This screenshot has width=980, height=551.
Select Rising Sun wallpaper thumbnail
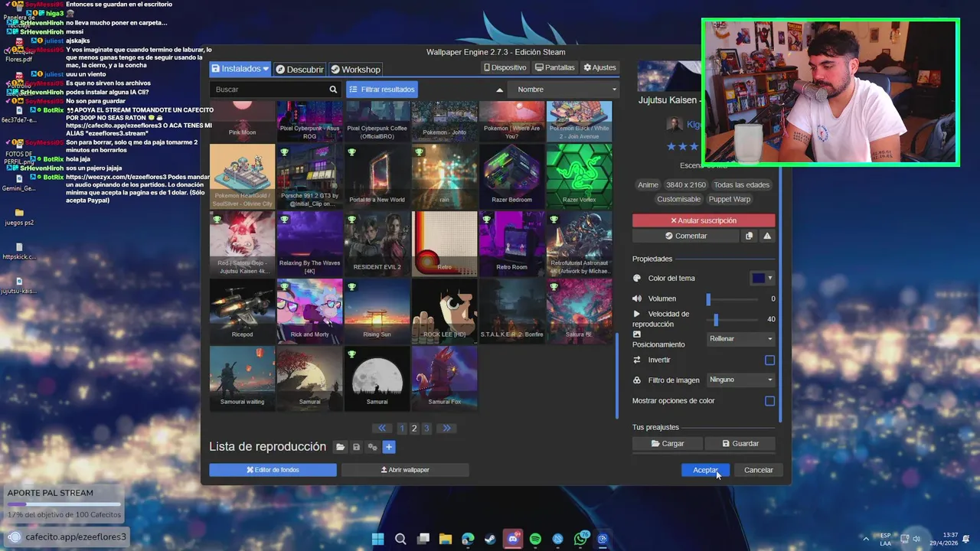coord(377,311)
